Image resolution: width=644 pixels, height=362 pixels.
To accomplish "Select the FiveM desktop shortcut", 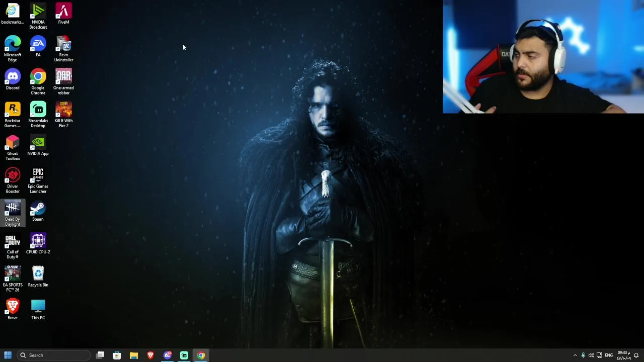I will (63, 14).
